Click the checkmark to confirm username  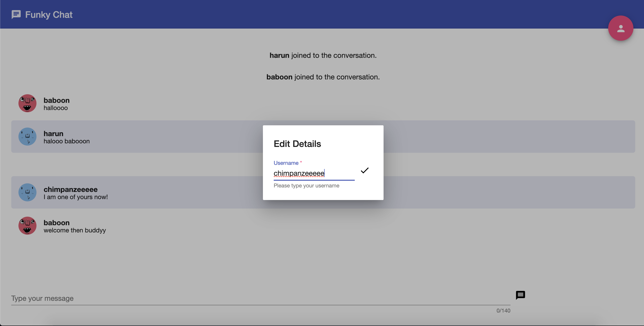tap(364, 170)
